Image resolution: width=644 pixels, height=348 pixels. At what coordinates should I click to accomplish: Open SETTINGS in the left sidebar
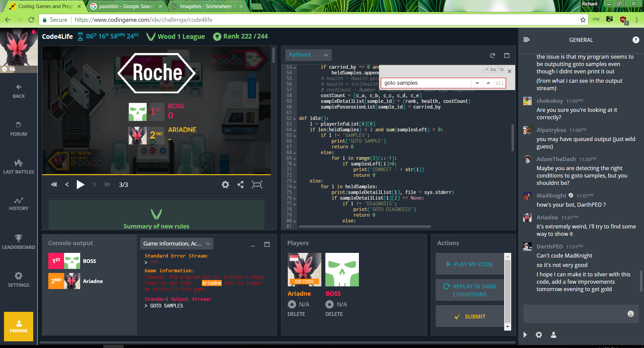19,280
